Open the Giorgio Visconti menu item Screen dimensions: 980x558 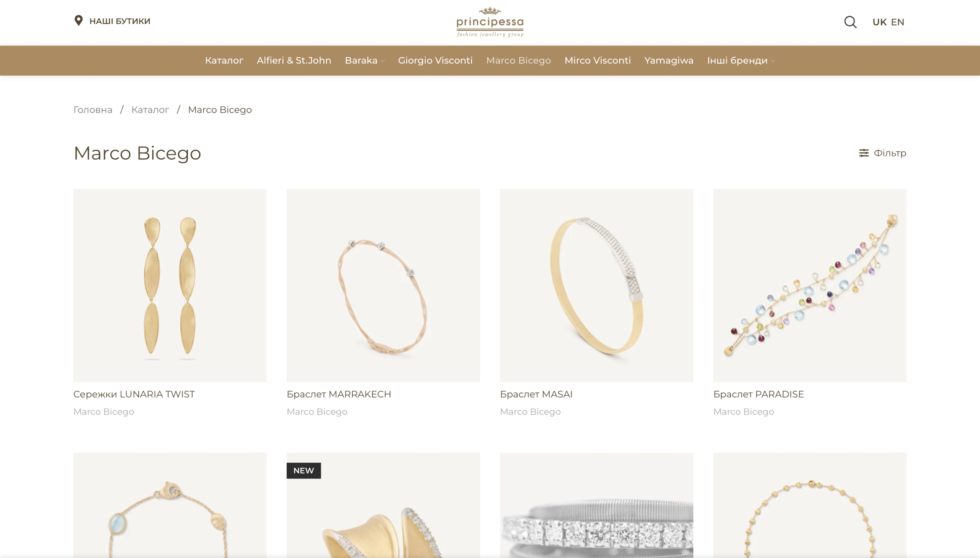(x=435, y=60)
